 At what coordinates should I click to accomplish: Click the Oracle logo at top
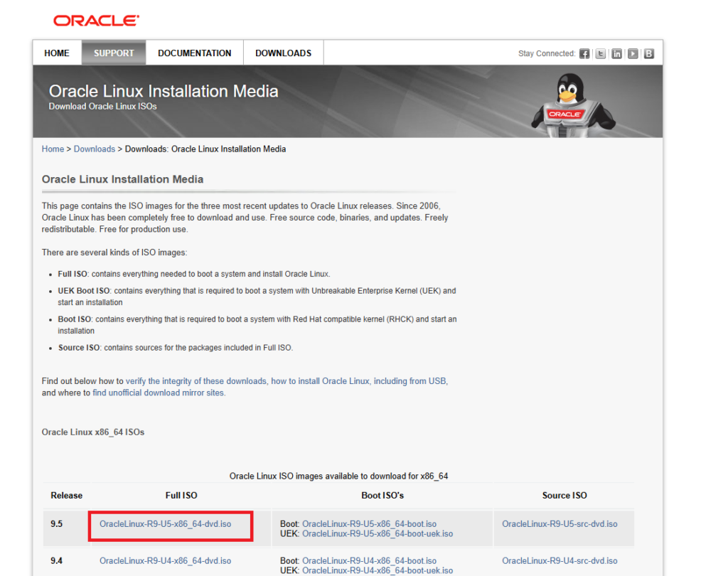pyautogui.click(x=96, y=21)
